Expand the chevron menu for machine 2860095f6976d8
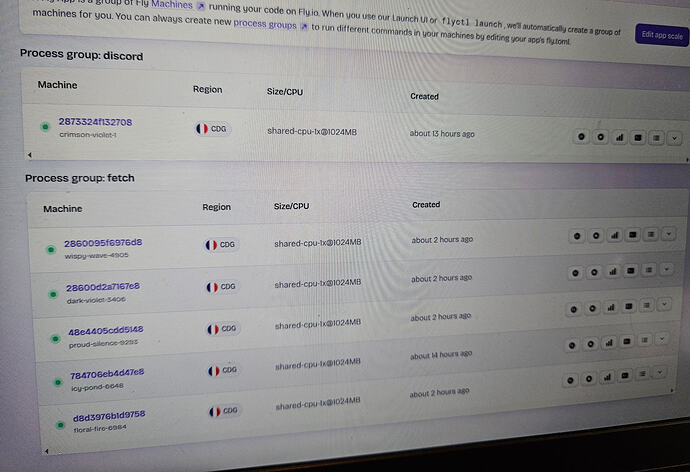Image resolution: width=690 pixels, height=472 pixels. (668, 234)
